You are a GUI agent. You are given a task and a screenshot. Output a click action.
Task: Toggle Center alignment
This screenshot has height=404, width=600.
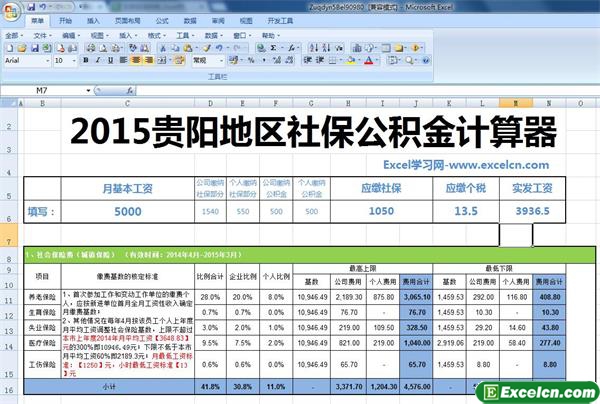(x=136, y=60)
